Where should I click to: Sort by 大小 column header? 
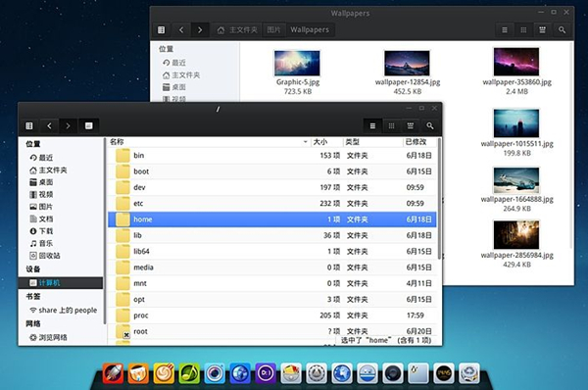pos(327,142)
